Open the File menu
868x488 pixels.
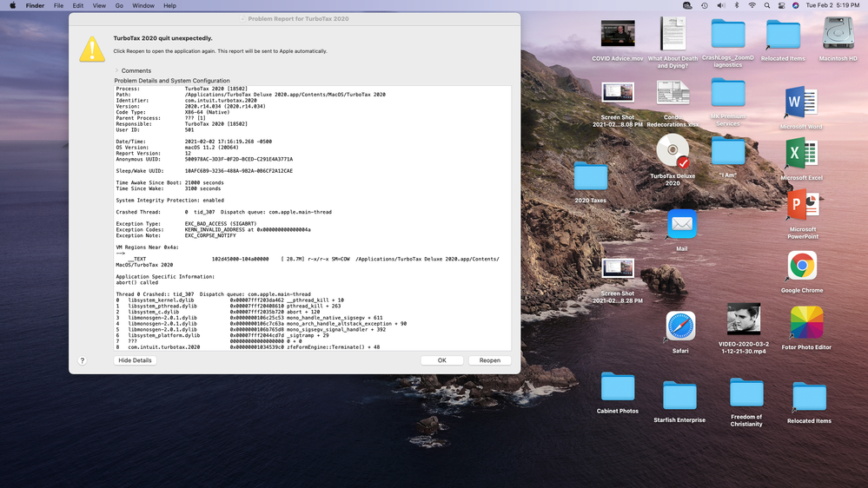tap(58, 5)
